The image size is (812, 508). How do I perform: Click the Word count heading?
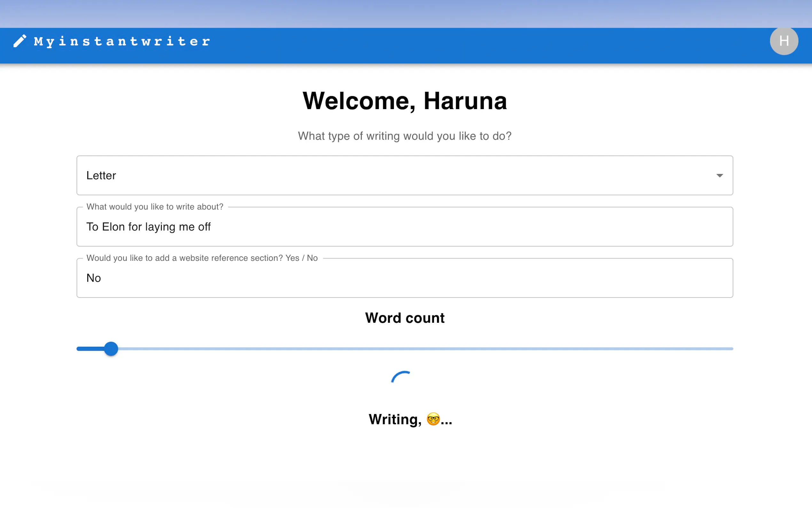404,318
